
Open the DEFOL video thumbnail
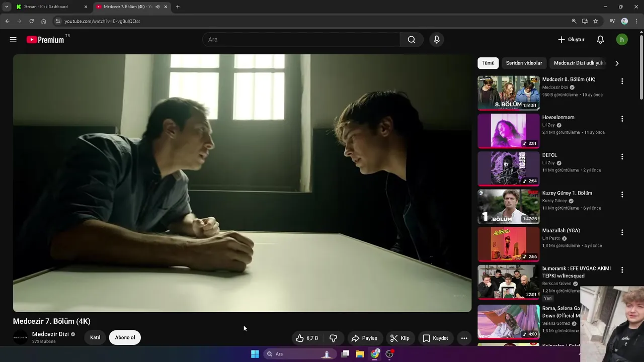point(508,168)
